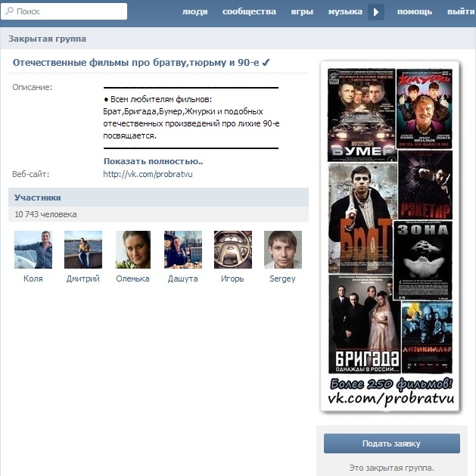Click the Это закрытая группа. notice text
This screenshot has height=476, width=476.
coord(391,468)
